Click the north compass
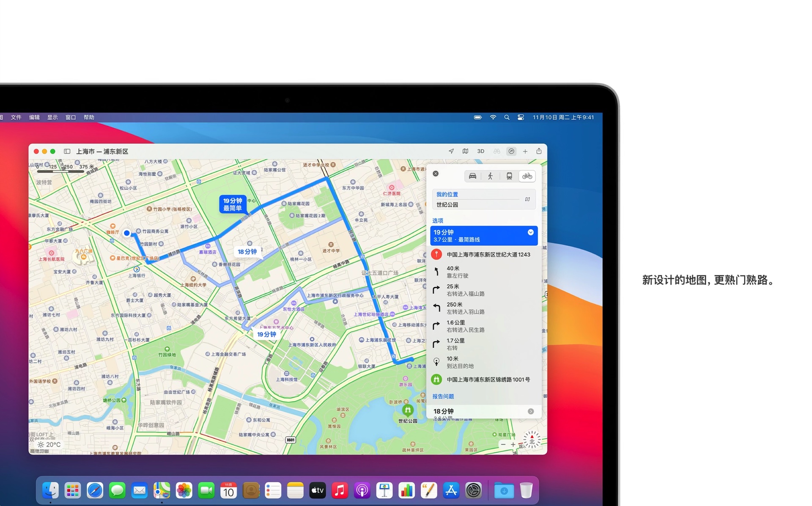The width and height of the screenshot is (812, 506). click(x=532, y=440)
